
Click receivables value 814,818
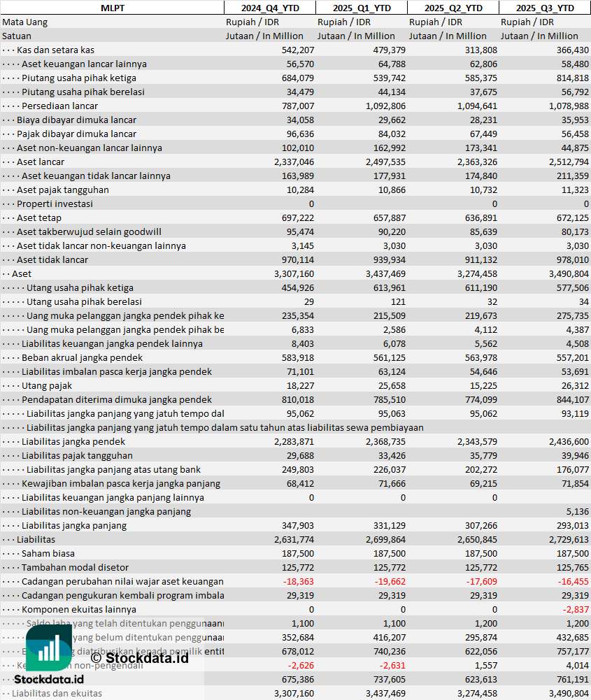coord(573,78)
